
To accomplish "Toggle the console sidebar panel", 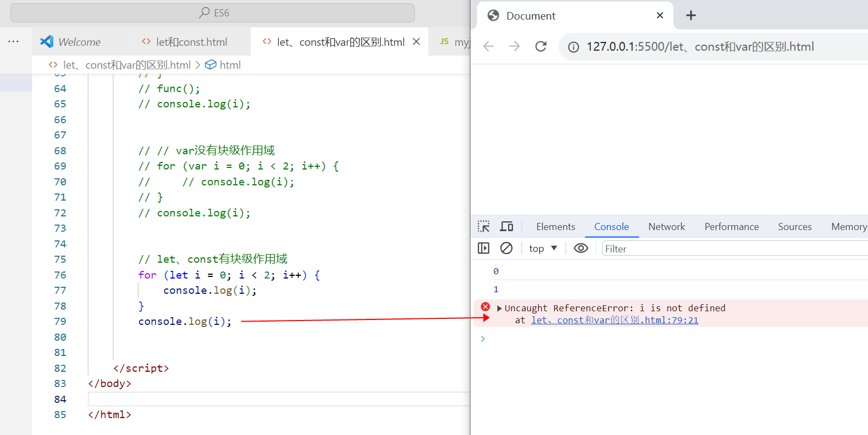I will click(484, 248).
